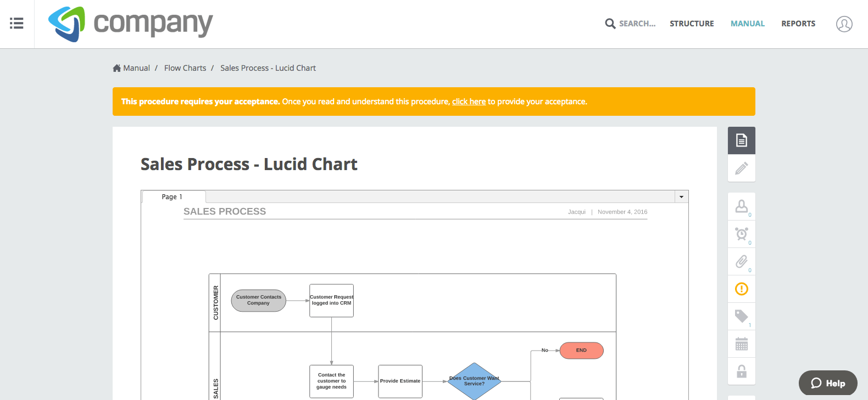868x400 pixels.
Task: Click the pencil edit icon
Action: [742, 168]
